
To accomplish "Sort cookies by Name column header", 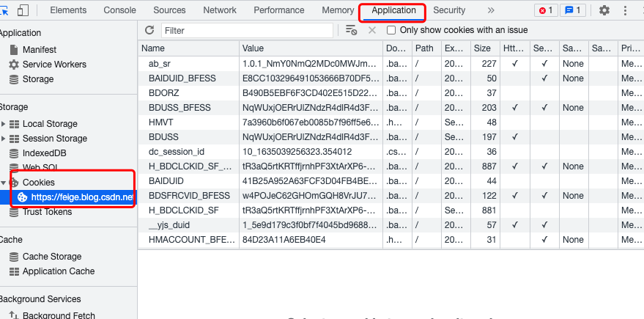I will [x=188, y=48].
